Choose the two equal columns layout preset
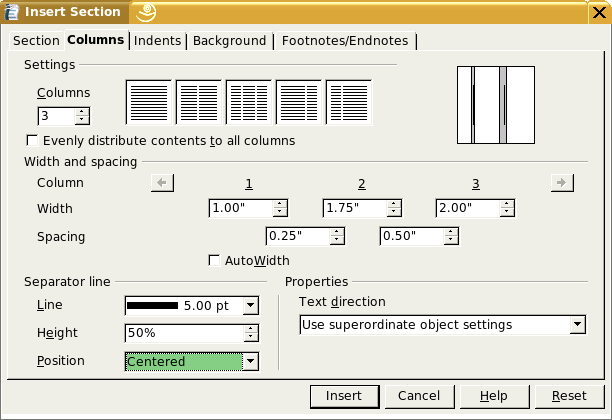 point(198,102)
